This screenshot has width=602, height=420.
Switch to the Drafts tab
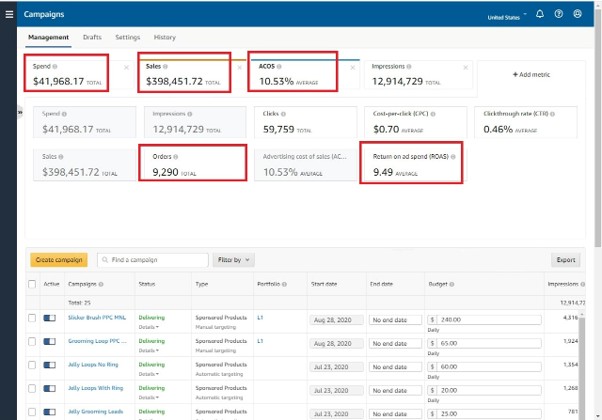(92, 37)
